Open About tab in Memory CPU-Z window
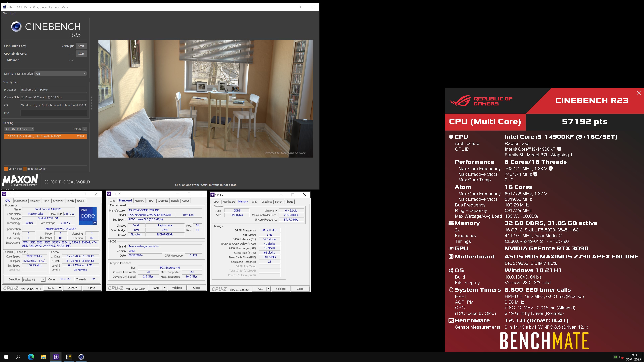This screenshot has width=644, height=362. coord(289,202)
